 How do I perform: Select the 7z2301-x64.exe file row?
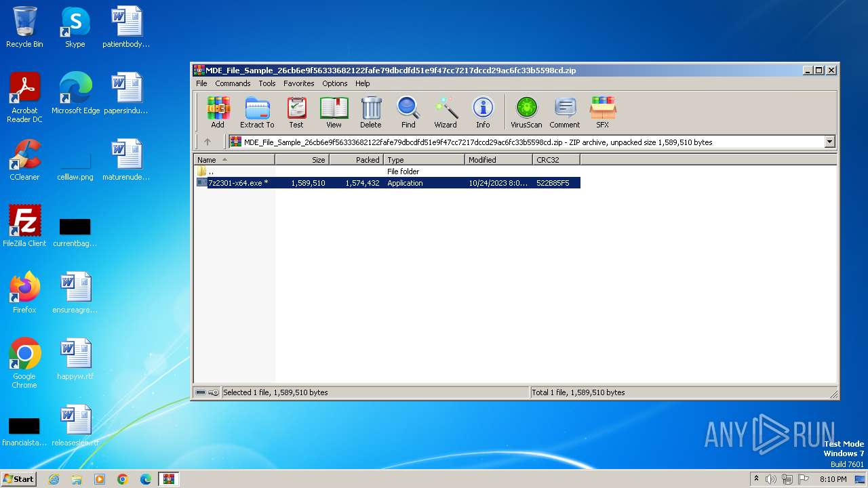click(388, 183)
